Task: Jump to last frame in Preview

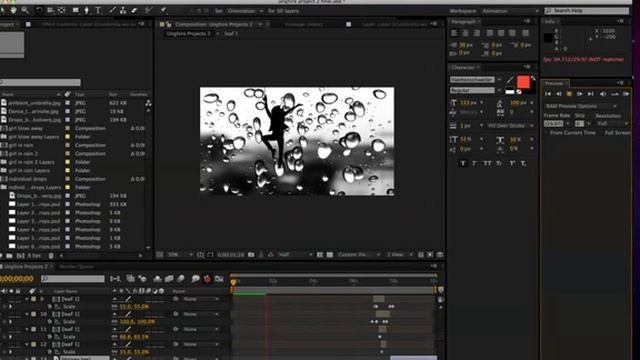Action: (591, 94)
